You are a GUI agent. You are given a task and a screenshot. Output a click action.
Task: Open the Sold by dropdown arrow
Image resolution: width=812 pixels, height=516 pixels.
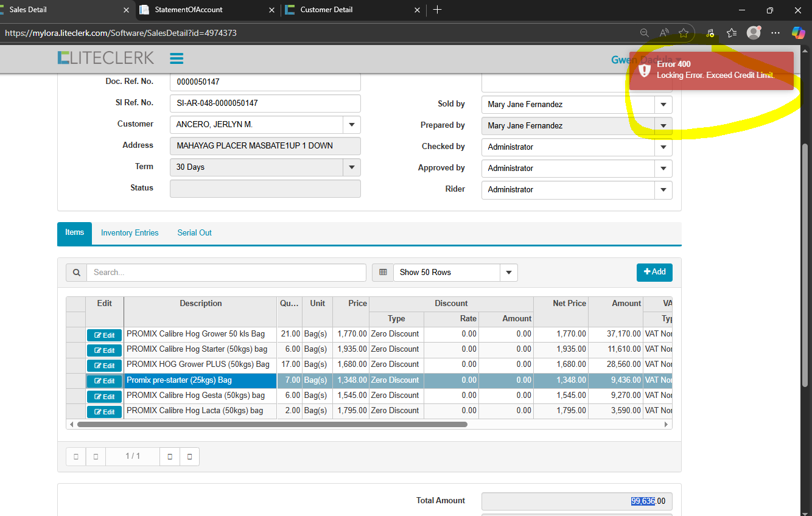663,105
